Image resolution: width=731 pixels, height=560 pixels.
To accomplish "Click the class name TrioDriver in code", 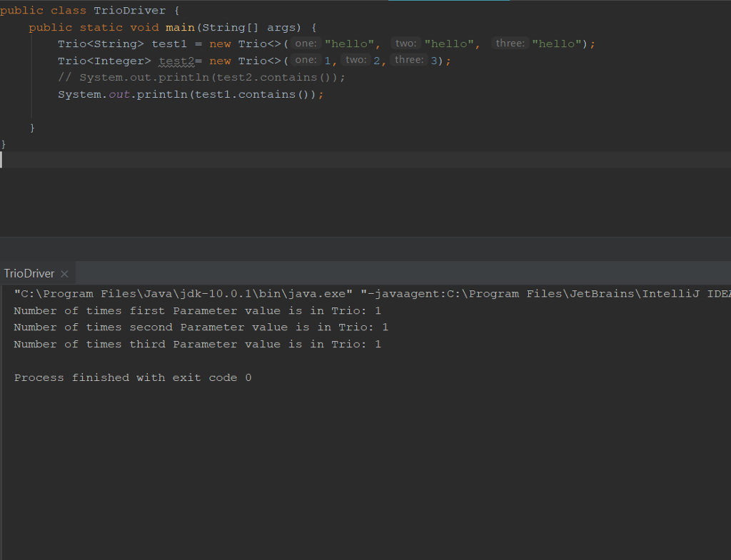I will (130, 10).
